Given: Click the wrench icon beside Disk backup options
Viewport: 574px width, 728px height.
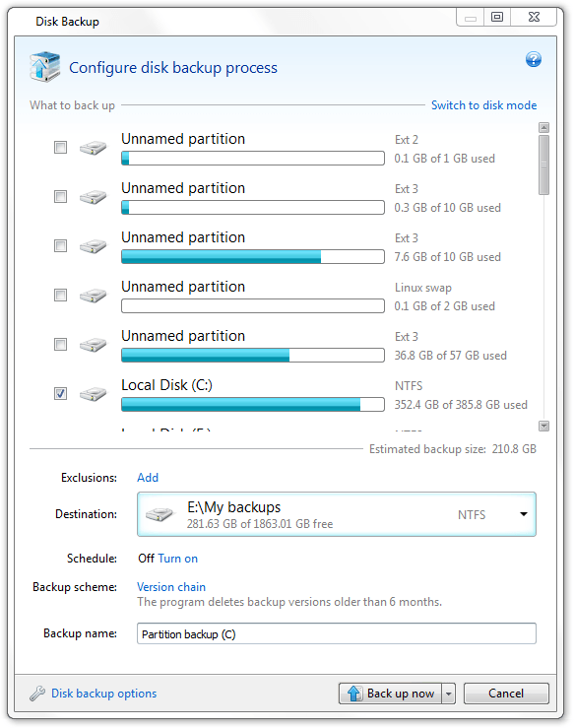Looking at the screenshot, I should 37,694.
